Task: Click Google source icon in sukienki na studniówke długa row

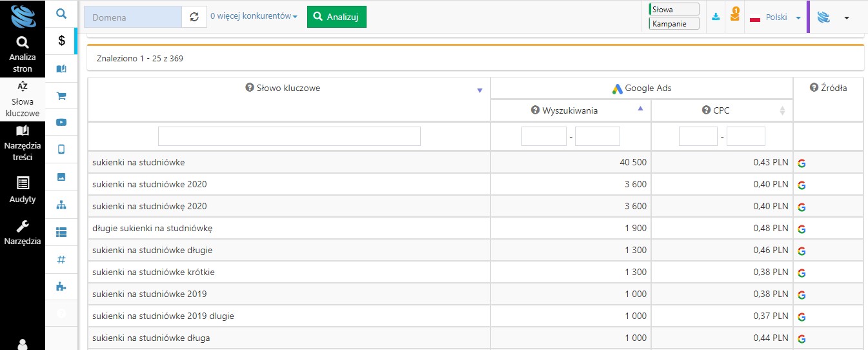Action: coord(802,338)
